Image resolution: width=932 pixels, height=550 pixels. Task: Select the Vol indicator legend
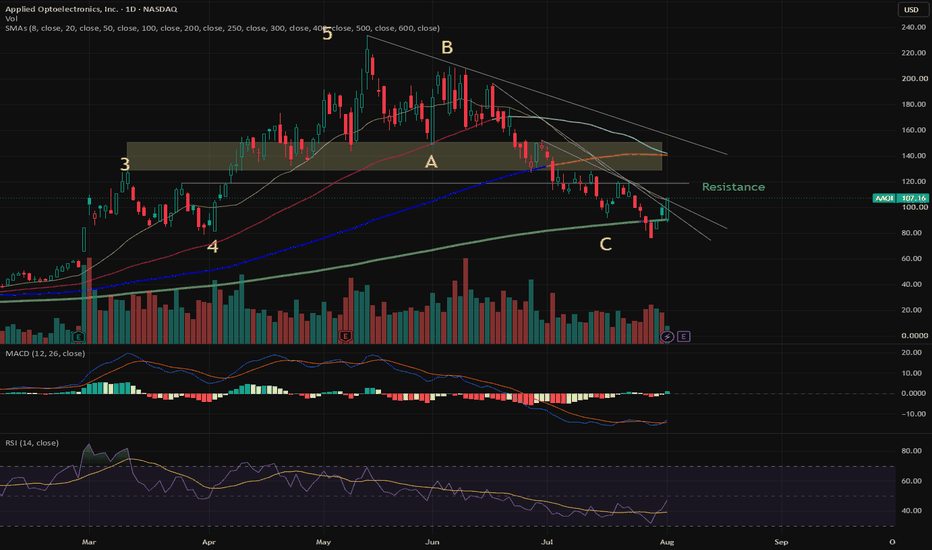11,18
